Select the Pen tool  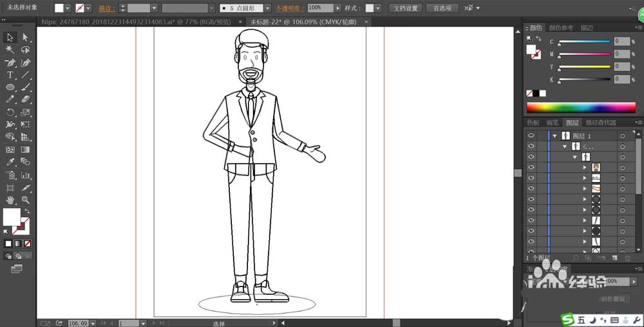click(x=10, y=63)
